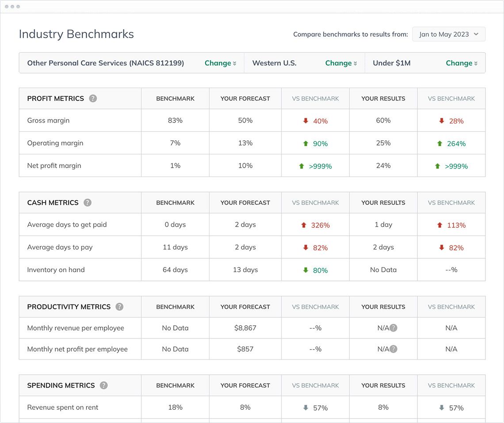Click the Spending Metrics section header

(61, 385)
